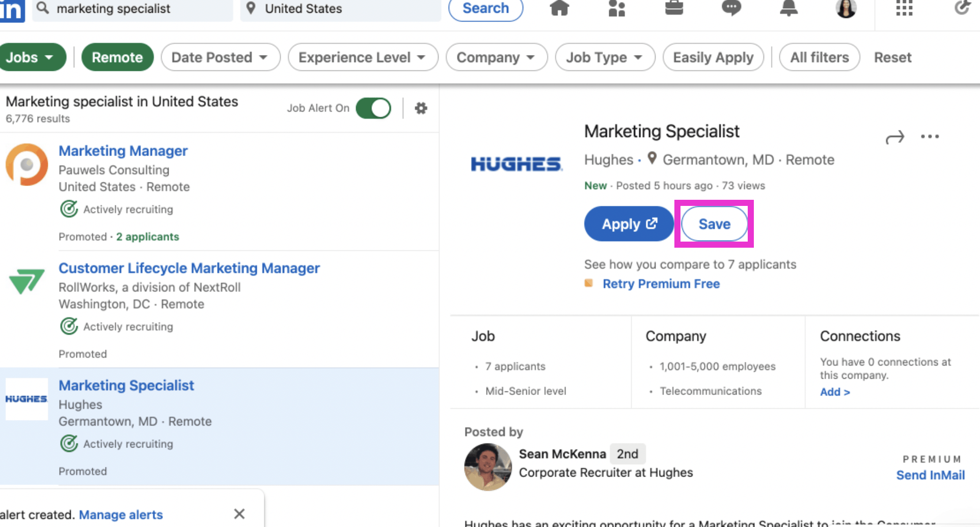Reset the search filters
Screen dimensions: 980x527
coord(892,57)
